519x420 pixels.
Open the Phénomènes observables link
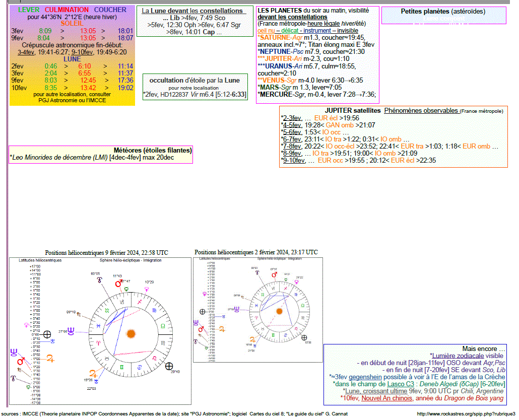tap(421, 111)
